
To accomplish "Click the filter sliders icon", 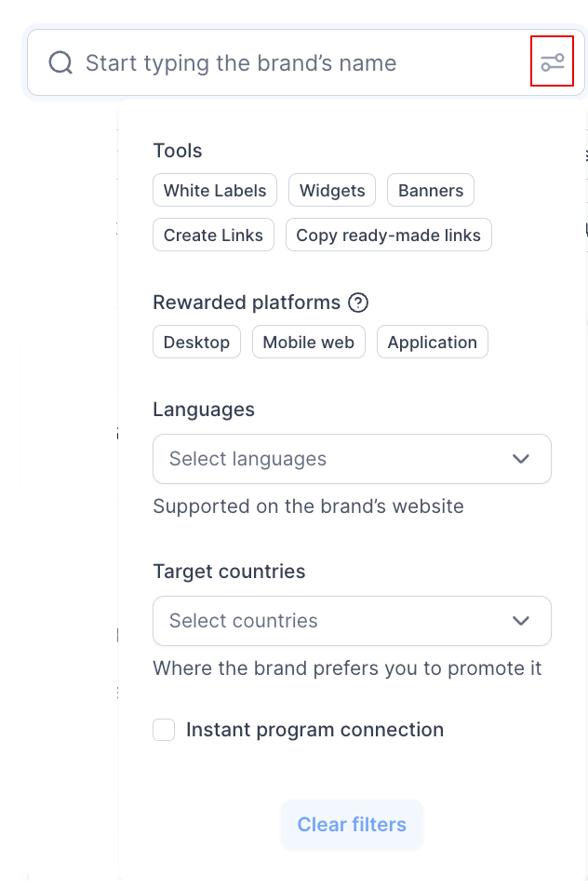I will [552, 61].
